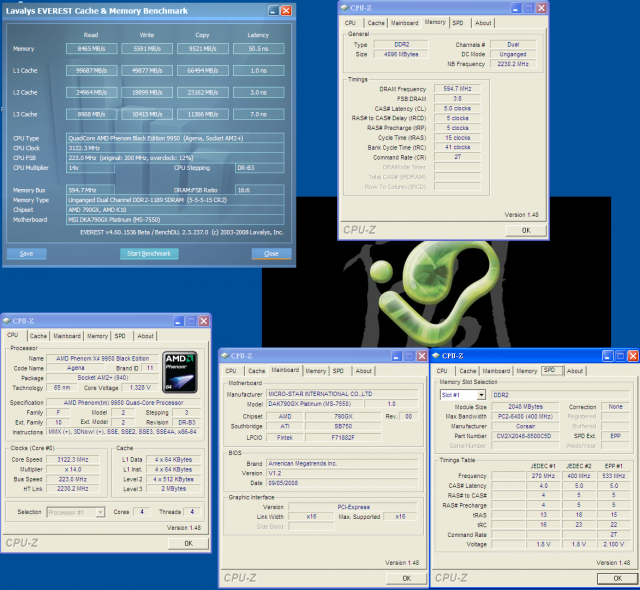Image resolution: width=640 pixels, height=590 pixels.
Task: Close the CPU-Z Memory window
Action: click(541, 8)
